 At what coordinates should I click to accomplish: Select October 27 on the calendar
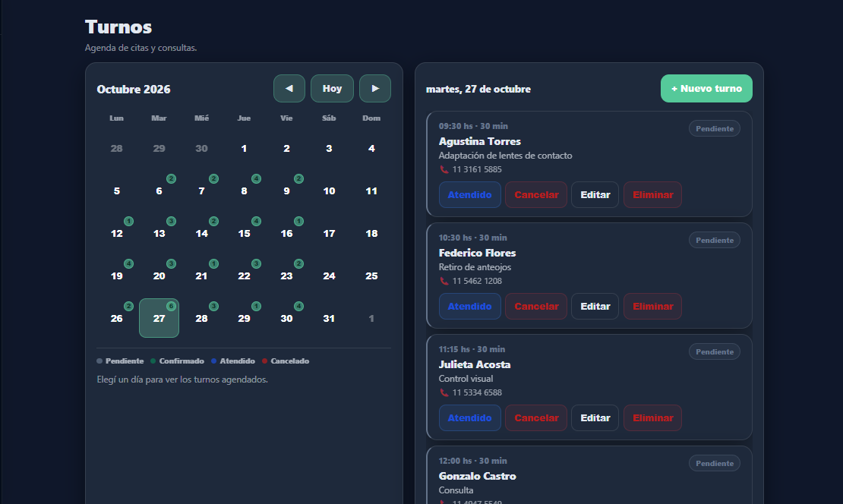(x=159, y=318)
